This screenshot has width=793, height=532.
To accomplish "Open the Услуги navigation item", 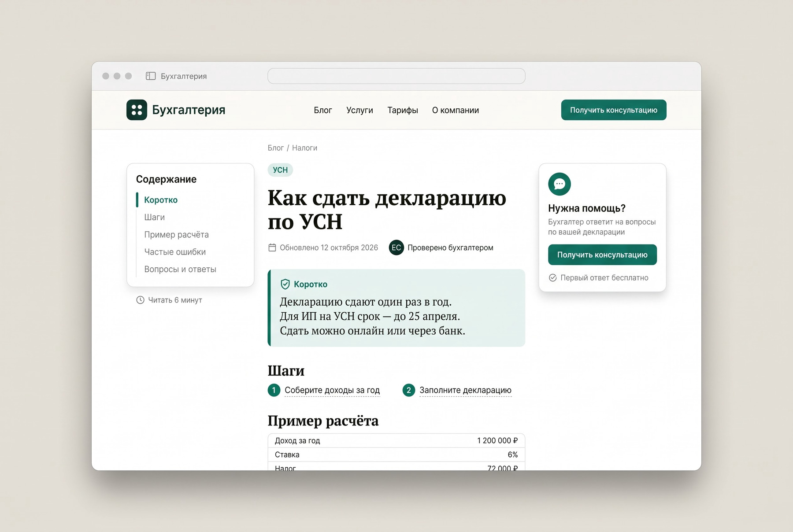I will tap(359, 110).
